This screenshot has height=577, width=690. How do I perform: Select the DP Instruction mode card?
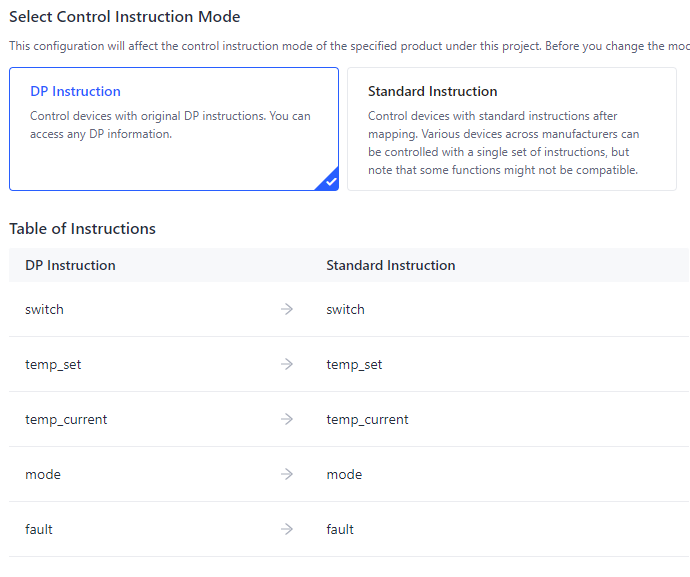[x=174, y=129]
